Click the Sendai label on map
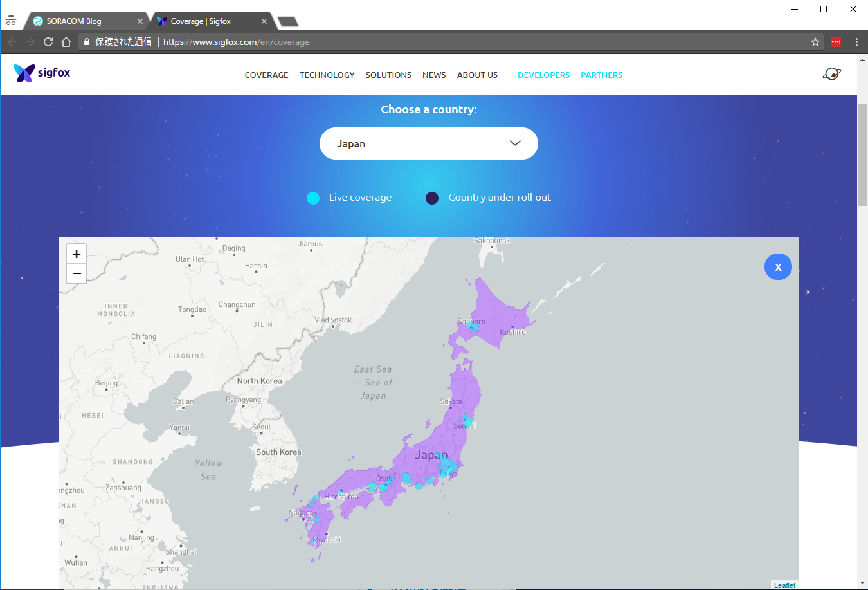The image size is (868, 590). tap(465, 426)
